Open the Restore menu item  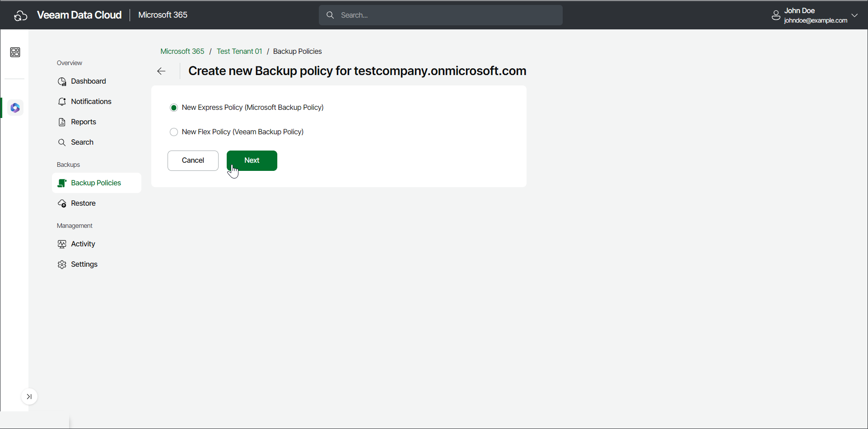tap(97, 203)
